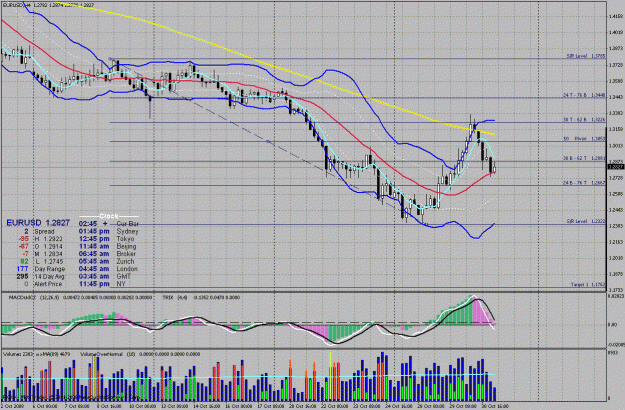Click the Target 1 level label

[588, 285]
